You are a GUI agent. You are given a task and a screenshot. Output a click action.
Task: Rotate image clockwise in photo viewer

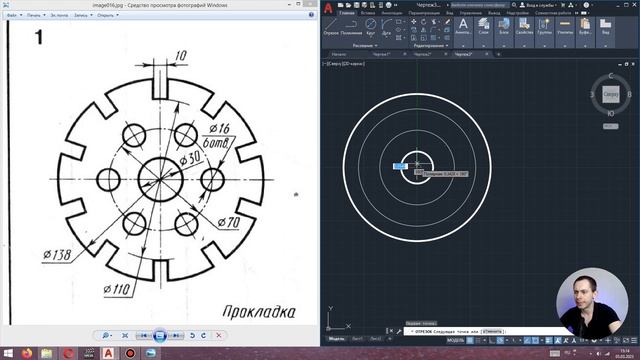click(x=203, y=336)
